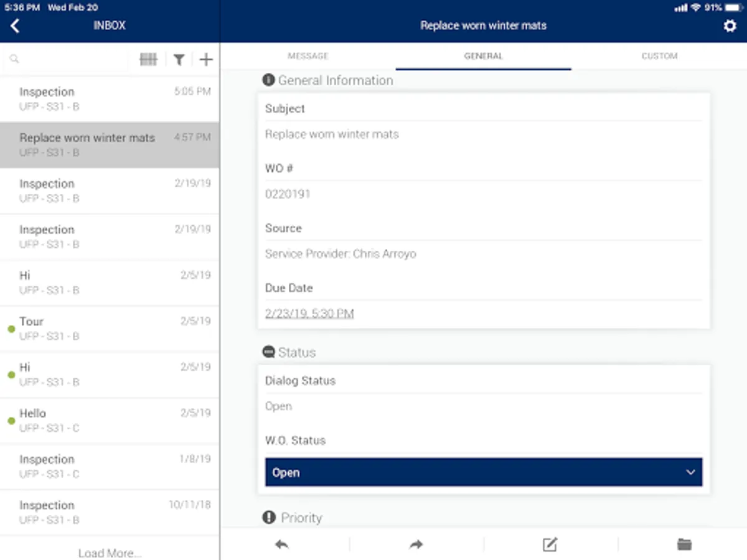Switch to the General tab

pyautogui.click(x=484, y=56)
